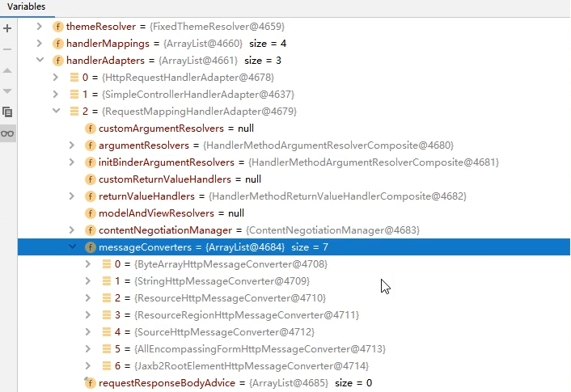The image size is (571, 392).
Task: Click list element icon of HttpRequestHandlerAdapter
Action: [x=74, y=77]
